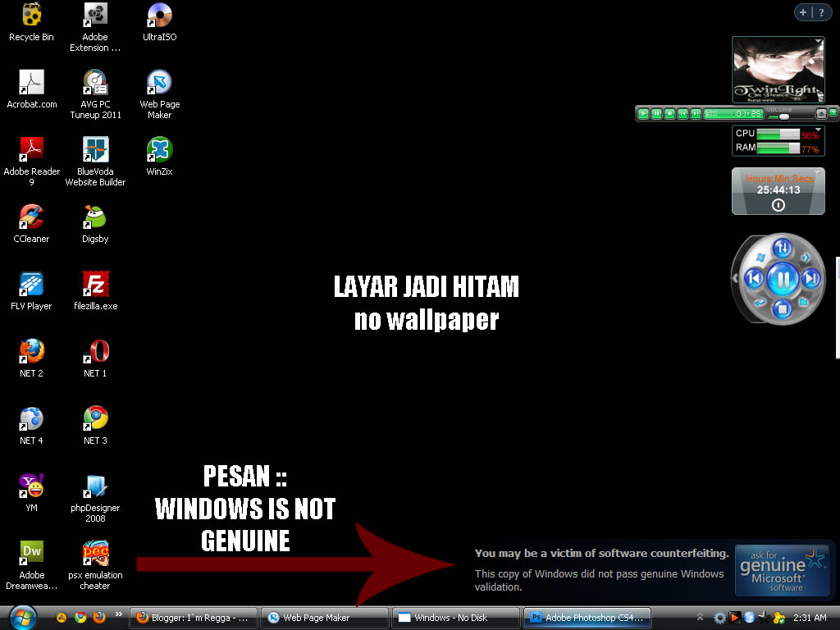The width and height of the screenshot is (840, 630).
Task: Launch Opera labeled NET 1
Action: [95, 358]
